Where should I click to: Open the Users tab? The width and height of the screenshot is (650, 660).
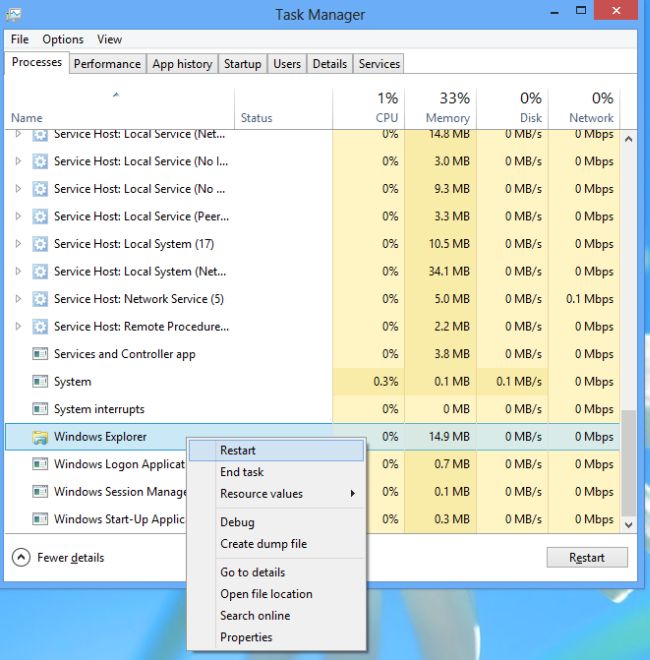point(287,64)
